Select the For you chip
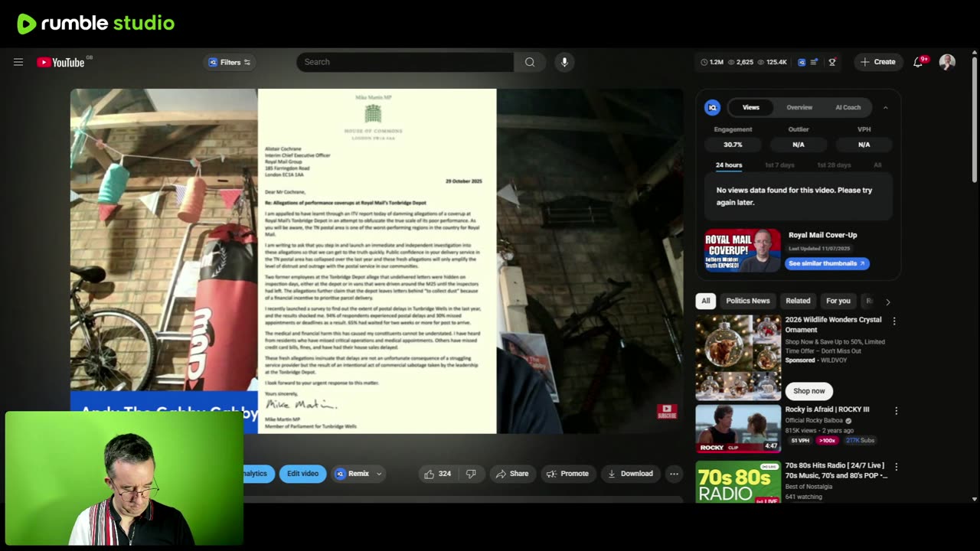 pos(838,301)
